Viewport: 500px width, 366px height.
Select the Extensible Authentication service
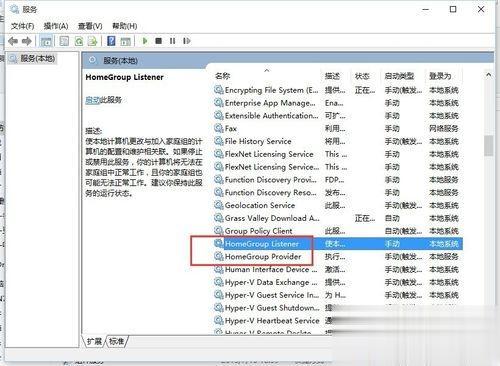338,116
